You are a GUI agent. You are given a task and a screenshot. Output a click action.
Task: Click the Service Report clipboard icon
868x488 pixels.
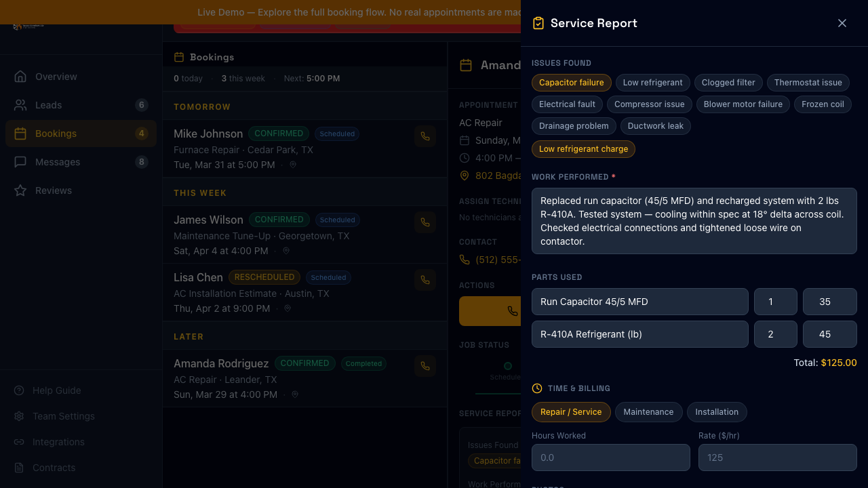pos(538,22)
